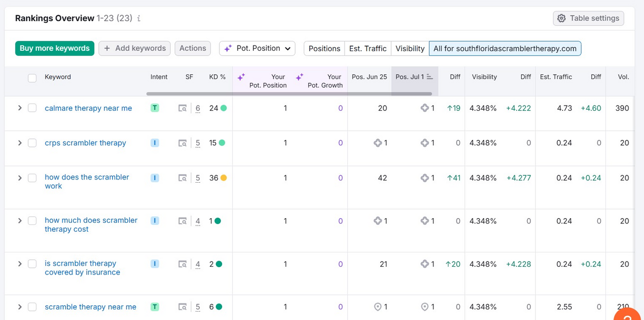Click the I intent badge for how much does scrambler therapy cost
Screen dimensions: 644x320
155,221
